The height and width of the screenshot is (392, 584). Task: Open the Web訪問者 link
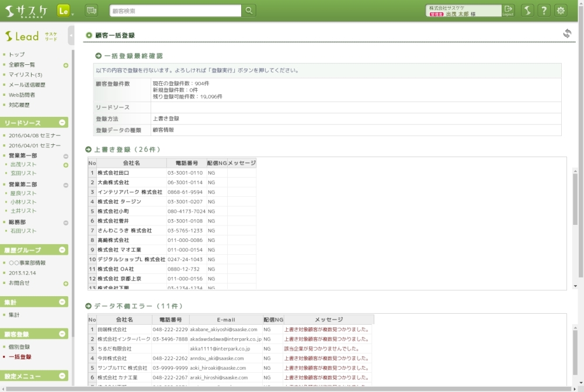22,95
